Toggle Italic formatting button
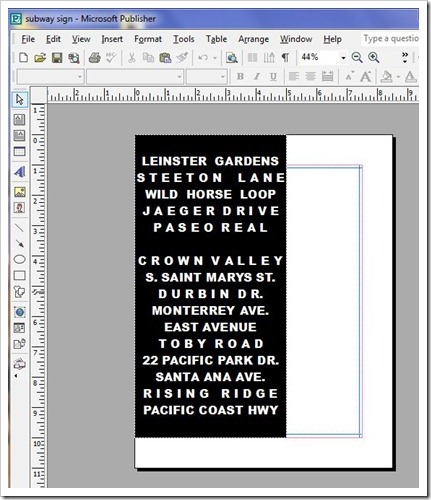This screenshot has width=431, height=500. [x=256, y=77]
